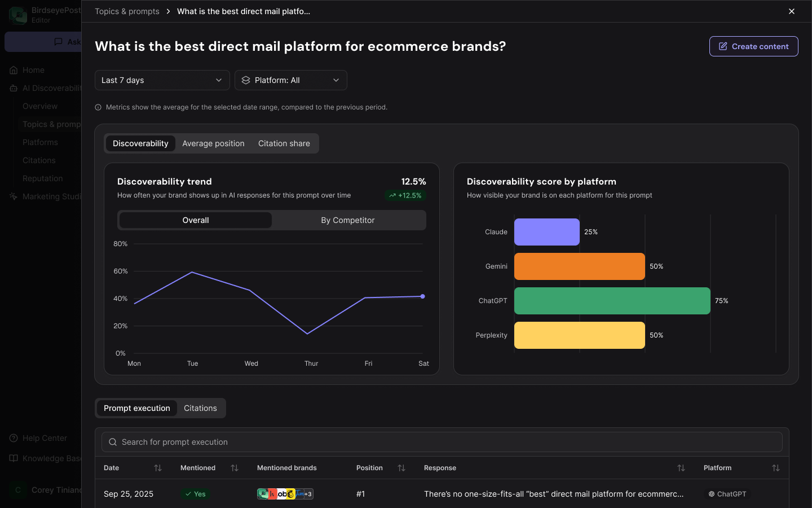Click the purple Claude bar in the chart
This screenshot has width=812, height=508.
pyautogui.click(x=547, y=232)
